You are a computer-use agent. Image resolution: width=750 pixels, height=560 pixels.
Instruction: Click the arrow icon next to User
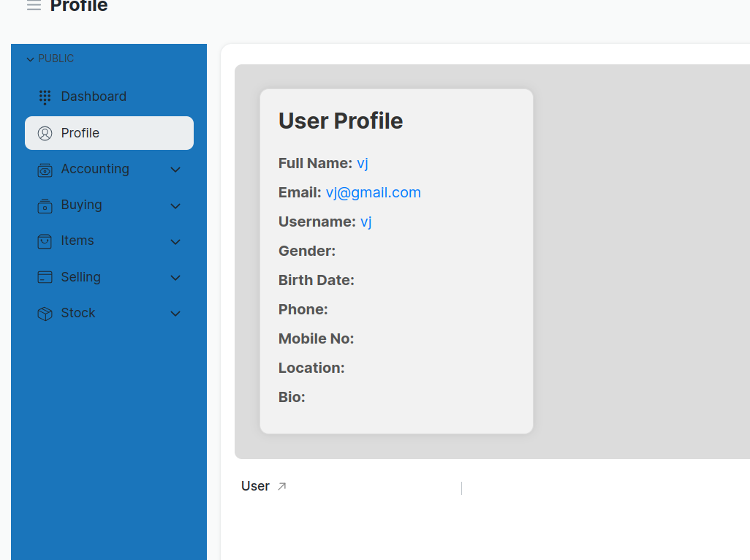282,486
